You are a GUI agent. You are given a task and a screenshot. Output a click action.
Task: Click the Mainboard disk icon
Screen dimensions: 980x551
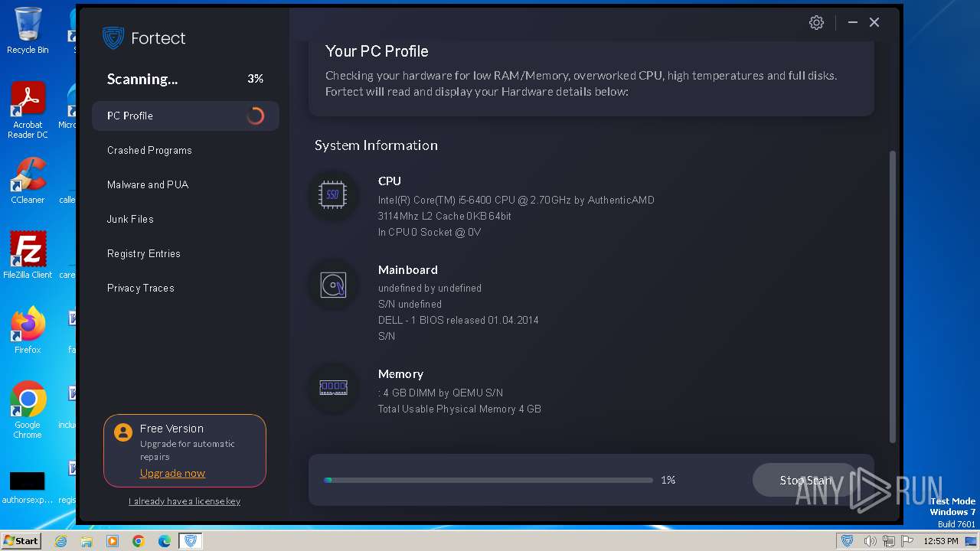pos(333,285)
